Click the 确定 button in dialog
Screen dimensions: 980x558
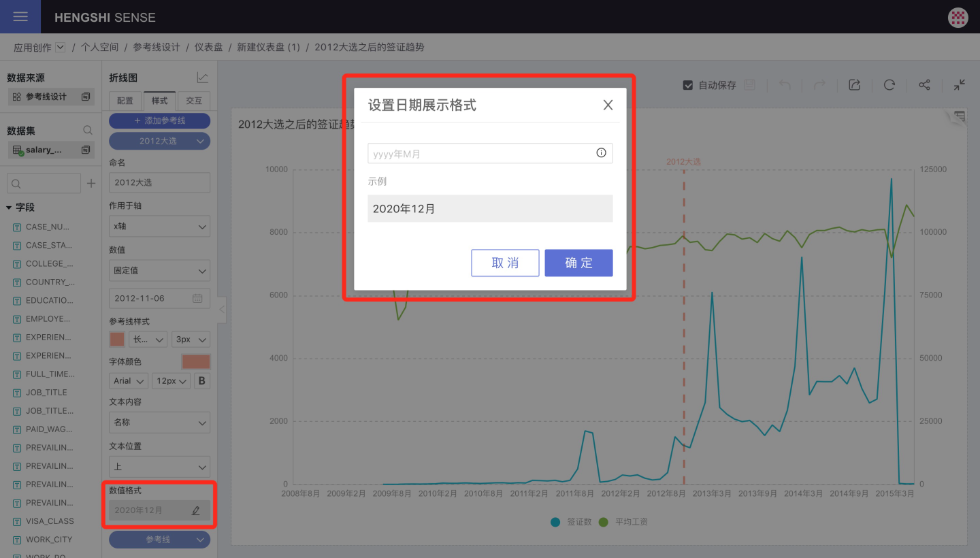[578, 263]
